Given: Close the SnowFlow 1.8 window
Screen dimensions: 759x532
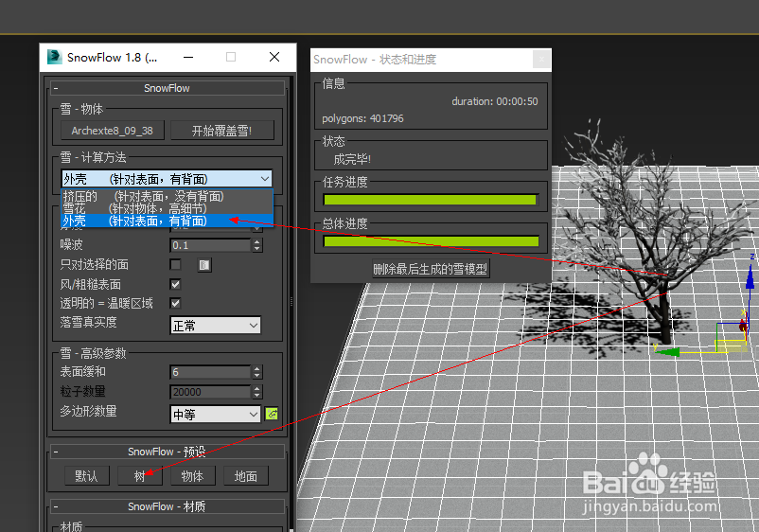Looking at the screenshot, I should pos(274,57).
